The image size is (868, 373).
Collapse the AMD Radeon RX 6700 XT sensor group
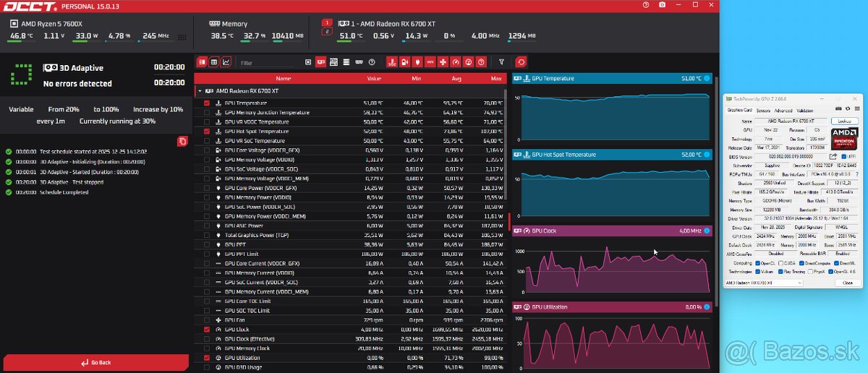[x=200, y=91]
